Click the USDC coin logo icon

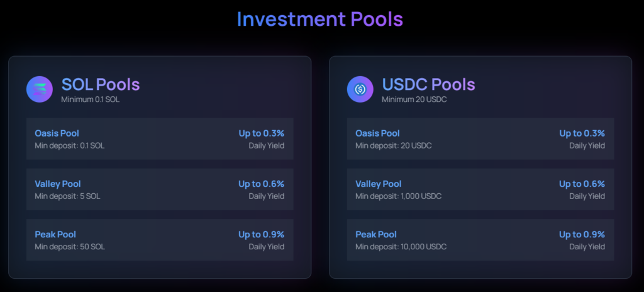coord(360,89)
